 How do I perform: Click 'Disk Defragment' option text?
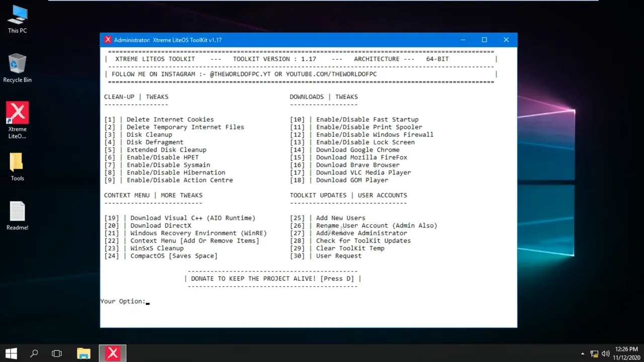coord(155,142)
